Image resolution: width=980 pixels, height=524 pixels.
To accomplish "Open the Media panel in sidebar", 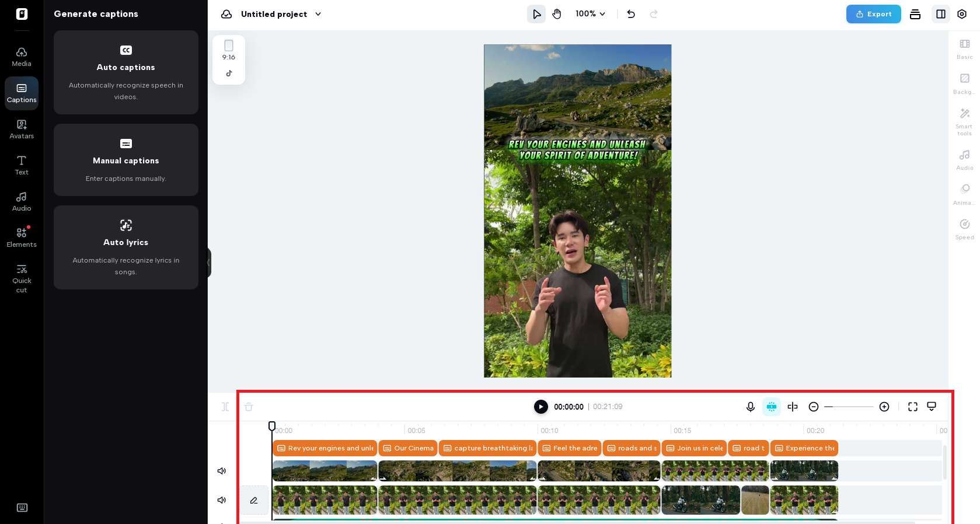I will 22,57.
